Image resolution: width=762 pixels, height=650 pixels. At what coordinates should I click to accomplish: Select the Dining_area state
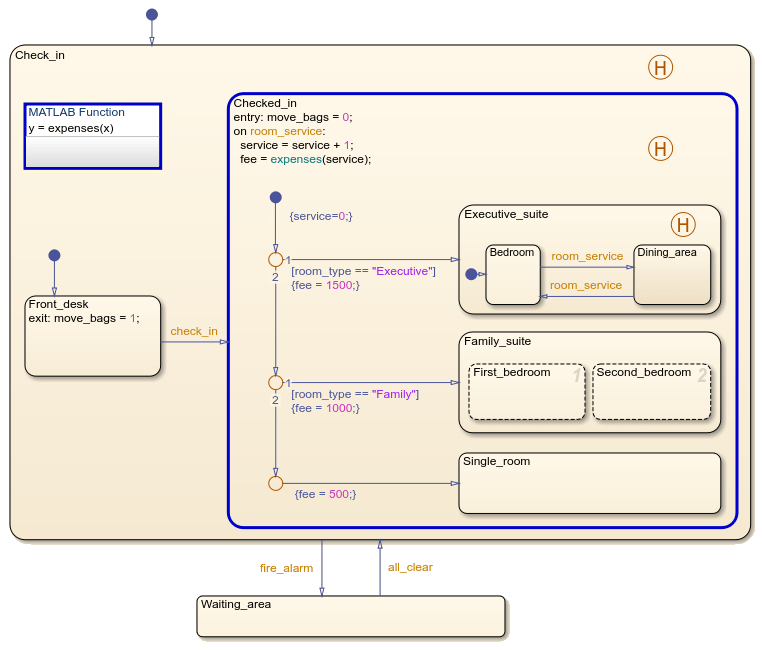[x=672, y=278]
